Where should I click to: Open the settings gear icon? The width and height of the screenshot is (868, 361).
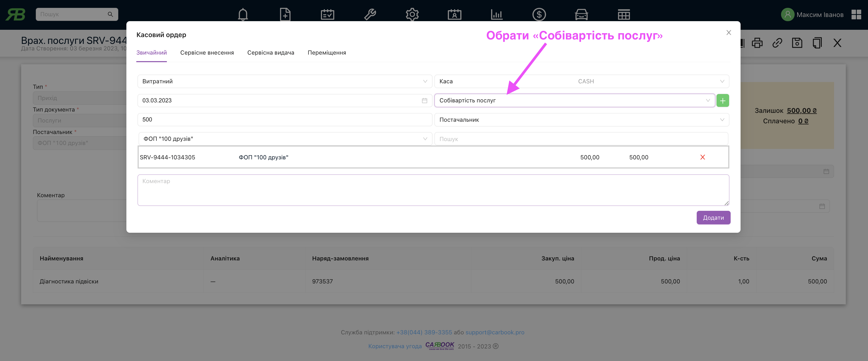[412, 14]
